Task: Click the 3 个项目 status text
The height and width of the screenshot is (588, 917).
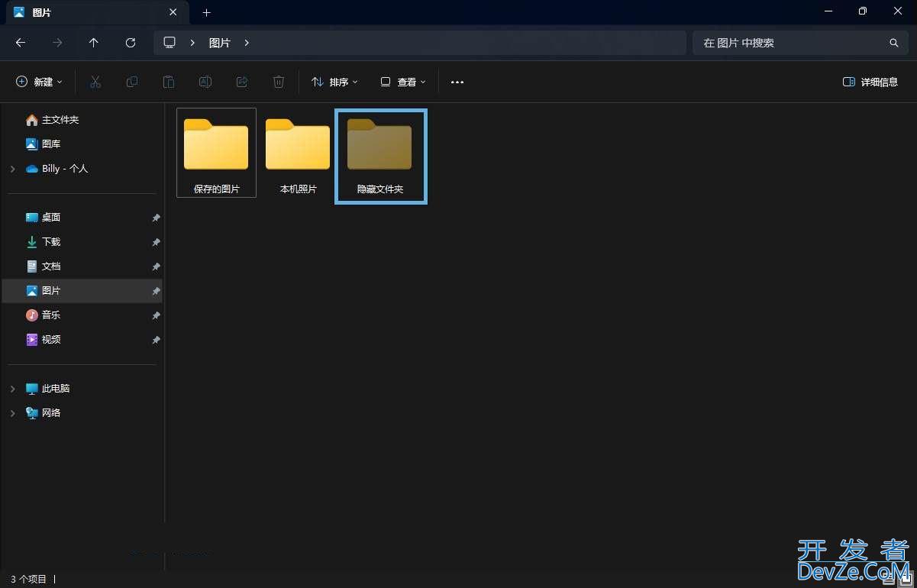Action: 29,580
